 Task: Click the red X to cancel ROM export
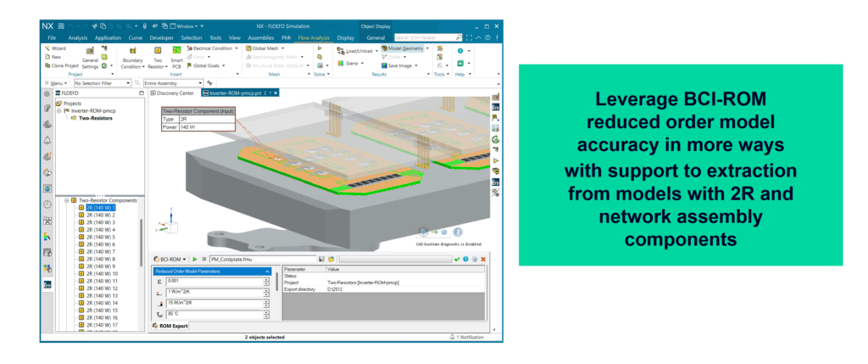pos(482,259)
